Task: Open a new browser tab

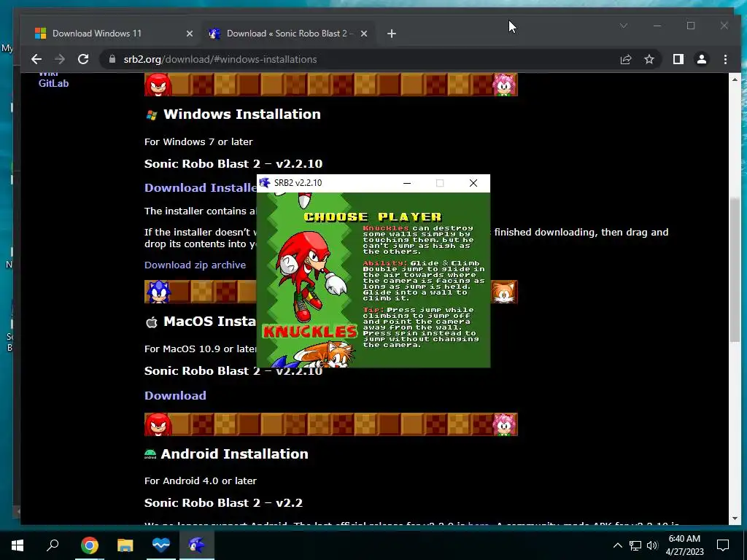Action: point(392,34)
